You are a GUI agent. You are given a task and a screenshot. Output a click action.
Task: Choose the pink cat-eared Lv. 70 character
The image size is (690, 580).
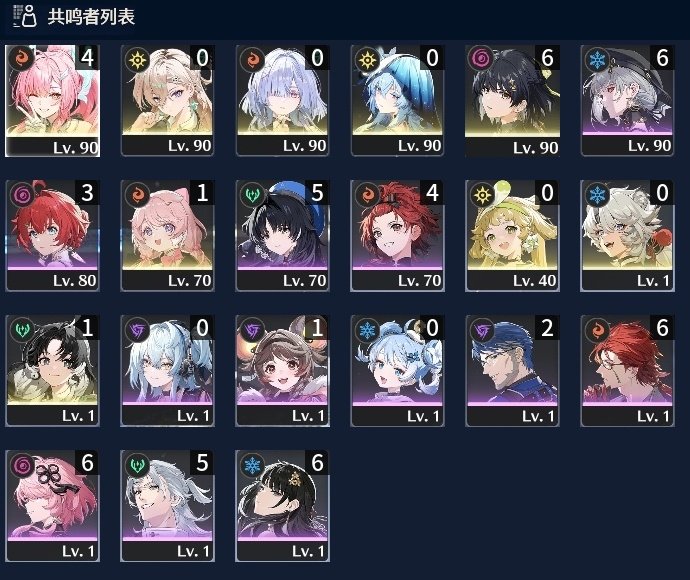(168, 235)
